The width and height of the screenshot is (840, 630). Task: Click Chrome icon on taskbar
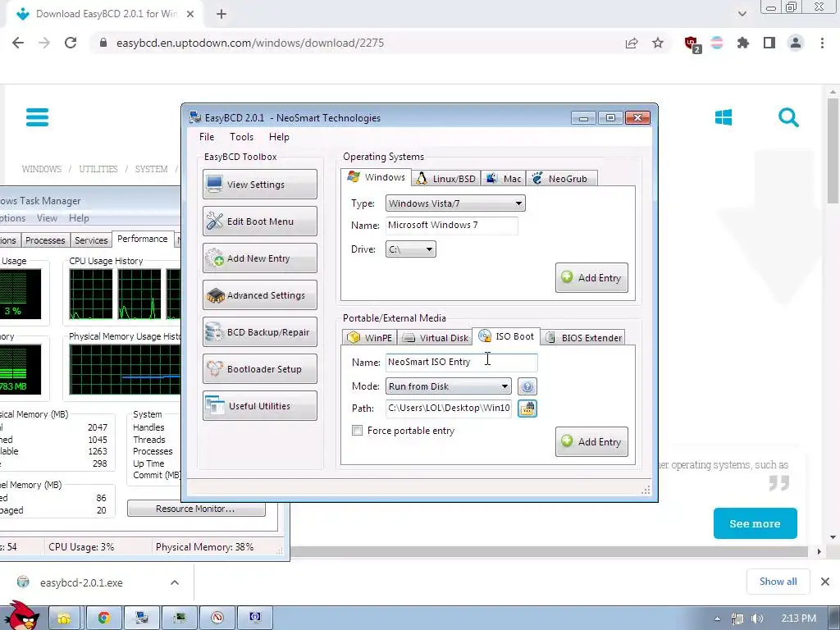[x=103, y=618]
